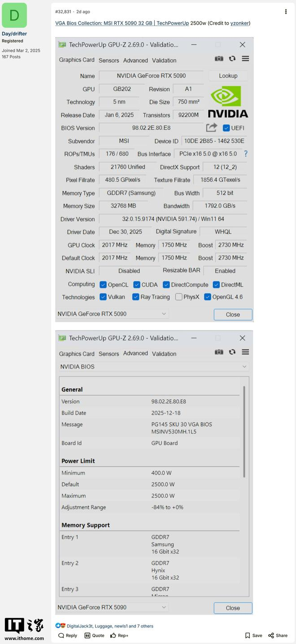Image resolution: width=296 pixels, height=644 pixels.
Task: Click the Entry 2 Hynix memory row
Action: point(150,571)
